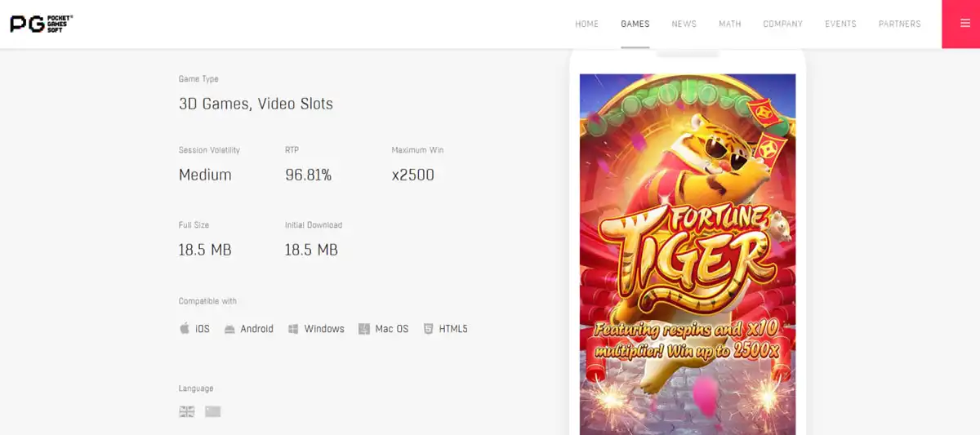The height and width of the screenshot is (435, 980).
Task: Click the 'Maximum Win' label
Action: (x=417, y=150)
